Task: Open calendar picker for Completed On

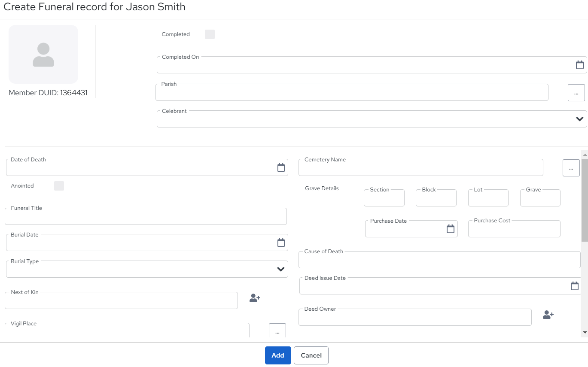Action: tap(579, 65)
